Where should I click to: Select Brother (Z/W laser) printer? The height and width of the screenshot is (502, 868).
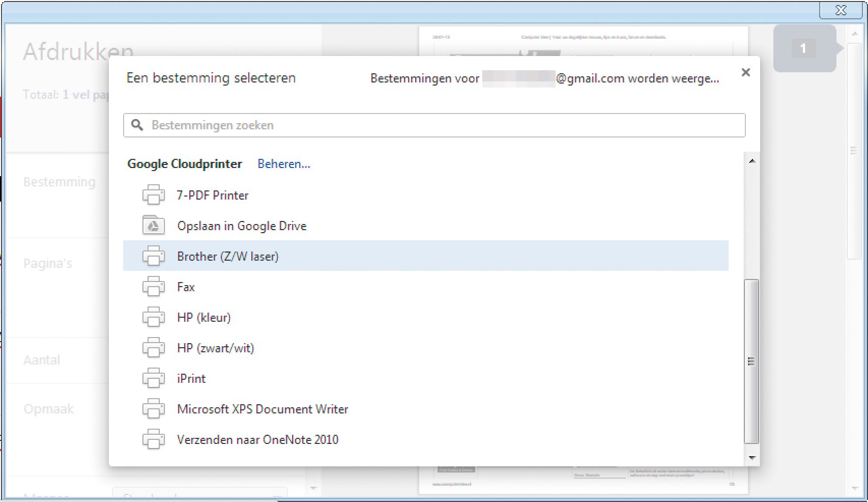426,256
